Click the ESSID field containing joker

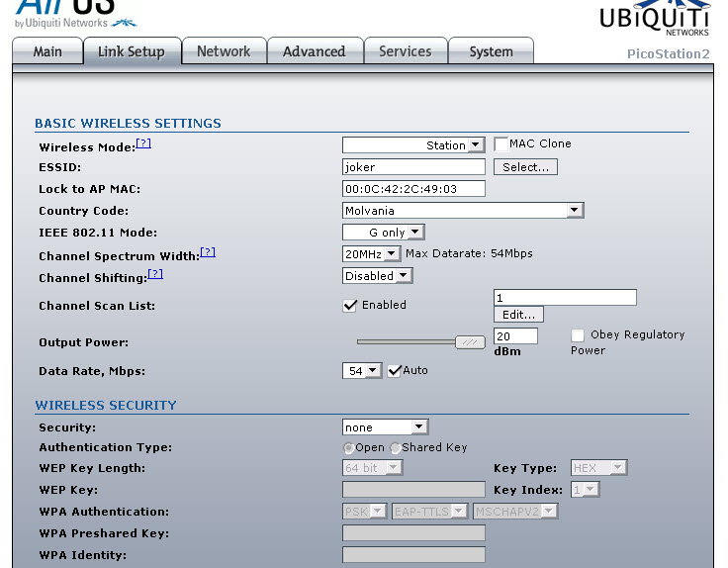click(413, 166)
